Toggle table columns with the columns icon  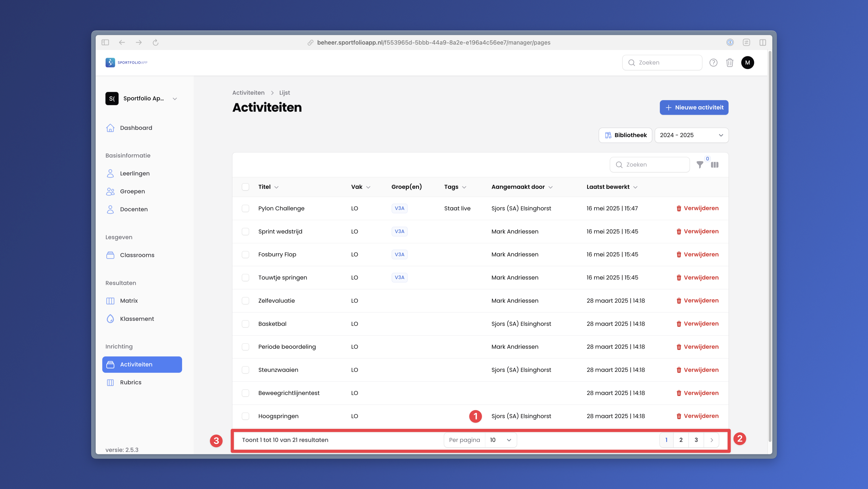[x=715, y=165]
